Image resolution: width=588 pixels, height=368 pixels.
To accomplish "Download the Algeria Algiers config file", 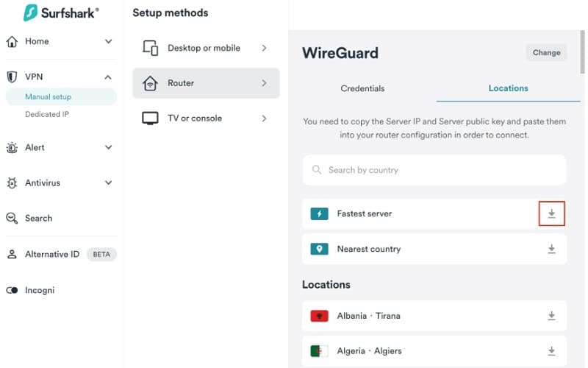I will point(551,351).
